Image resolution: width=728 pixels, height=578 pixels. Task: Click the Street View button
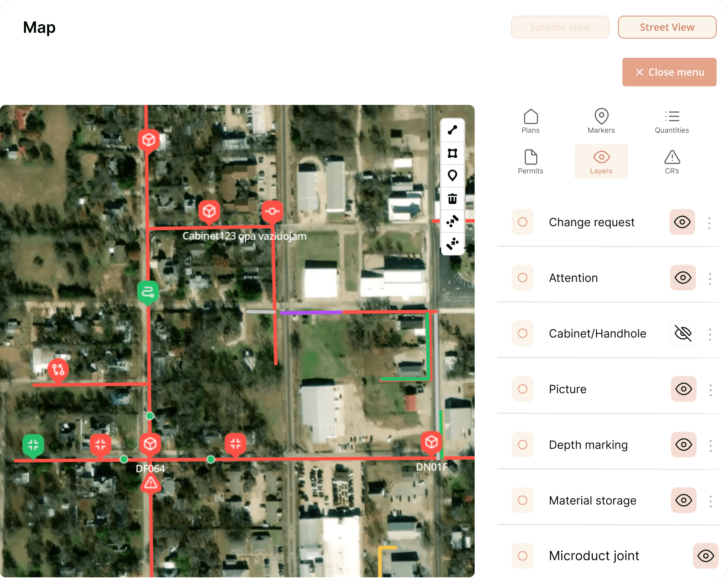coord(667,27)
